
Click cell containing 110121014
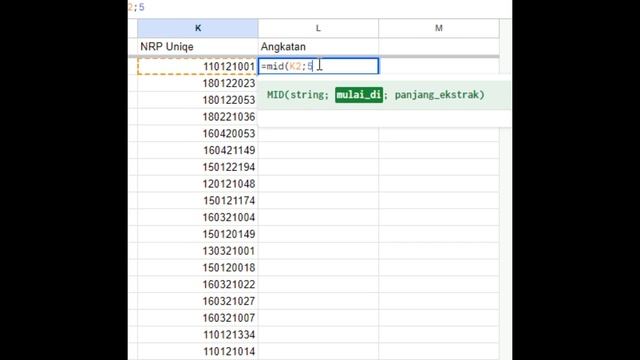pyautogui.click(x=198, y=351)
